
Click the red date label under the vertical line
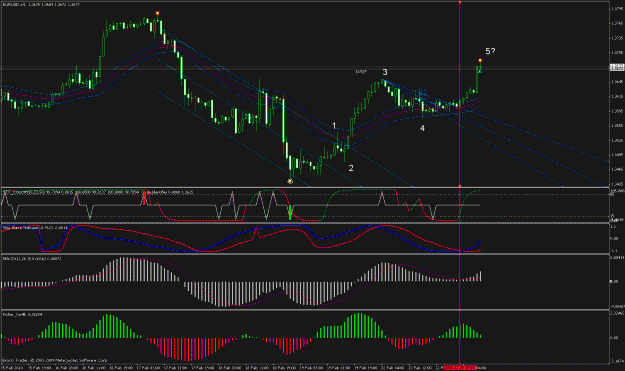[x=460, y=367]
